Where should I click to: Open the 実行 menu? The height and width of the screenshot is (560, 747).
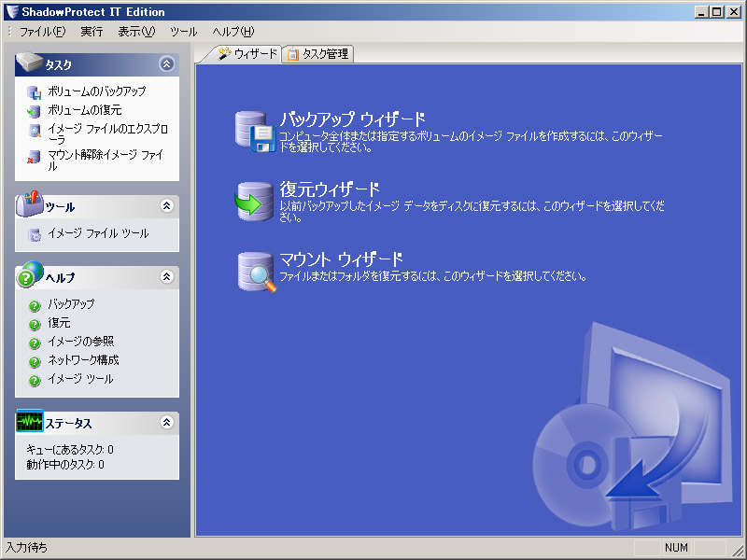[x=92, y=32]
